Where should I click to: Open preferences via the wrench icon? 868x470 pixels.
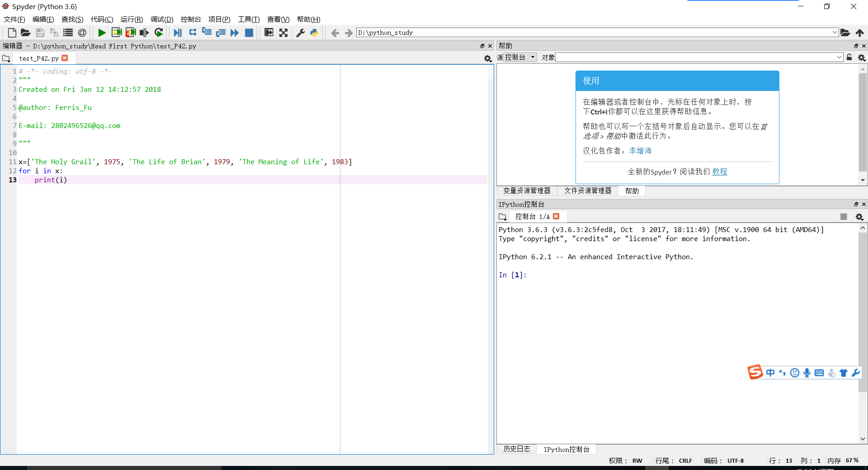point(300,33)
